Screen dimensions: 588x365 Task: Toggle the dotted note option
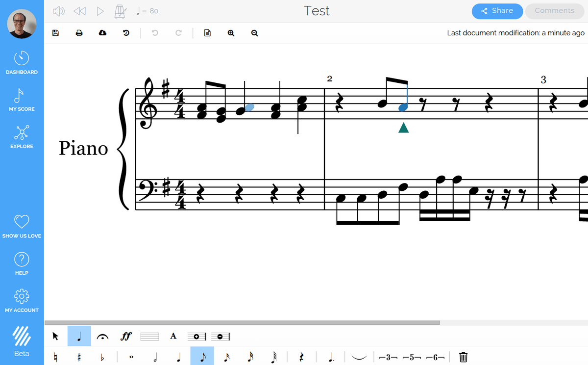point(331,357)
